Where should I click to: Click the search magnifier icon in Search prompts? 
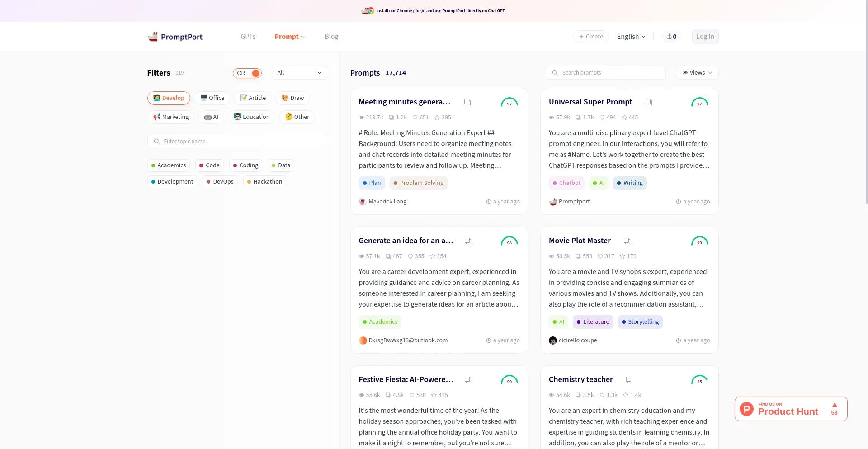[x=555, y=73]
